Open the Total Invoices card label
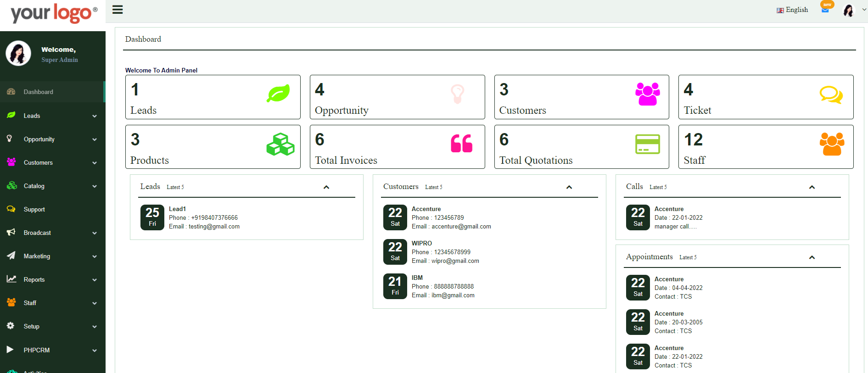Screen dimensions: 868x373 point(346,160)
